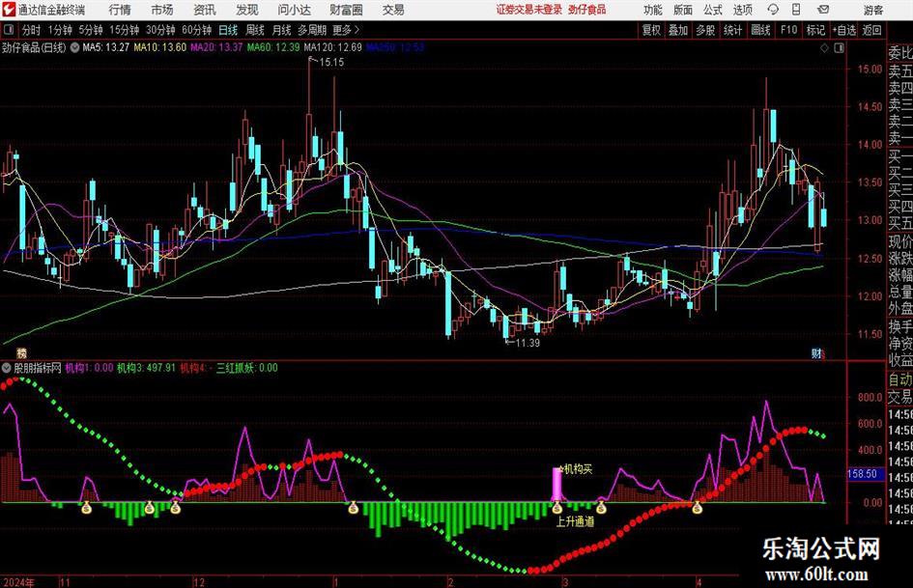Switch to 60分钟 timeframe
The image size is (913, 588).
pyautogui.click(x=196, y=30)
